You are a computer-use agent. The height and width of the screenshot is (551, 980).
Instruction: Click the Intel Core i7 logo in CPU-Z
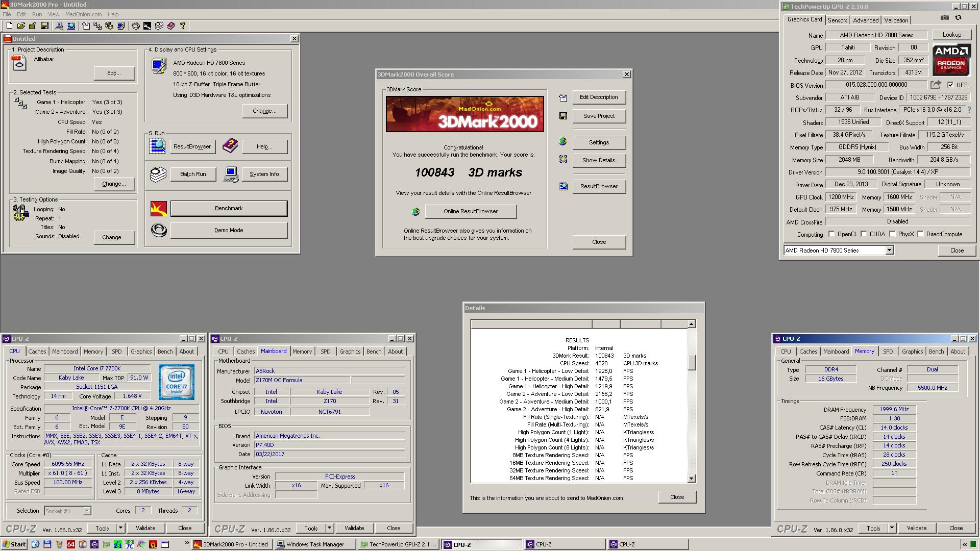177,382
